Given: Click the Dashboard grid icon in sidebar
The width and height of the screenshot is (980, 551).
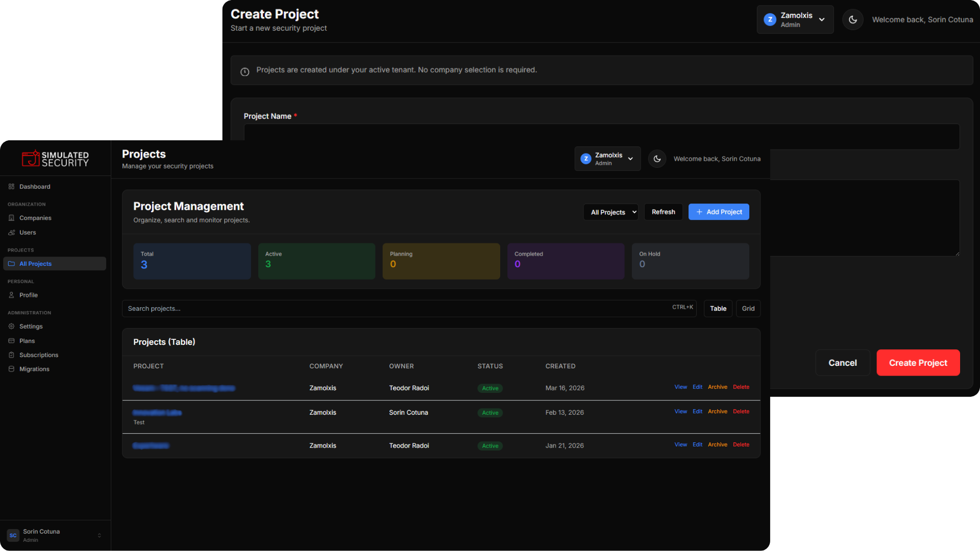Looking at the screenshot, I should coord(11,187).
